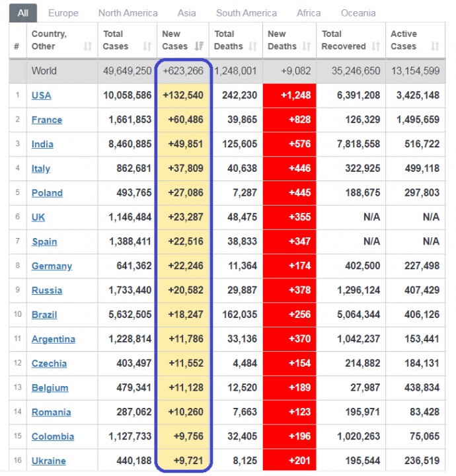Select the All tab
The image size is (456, 476).
(23, 13)
